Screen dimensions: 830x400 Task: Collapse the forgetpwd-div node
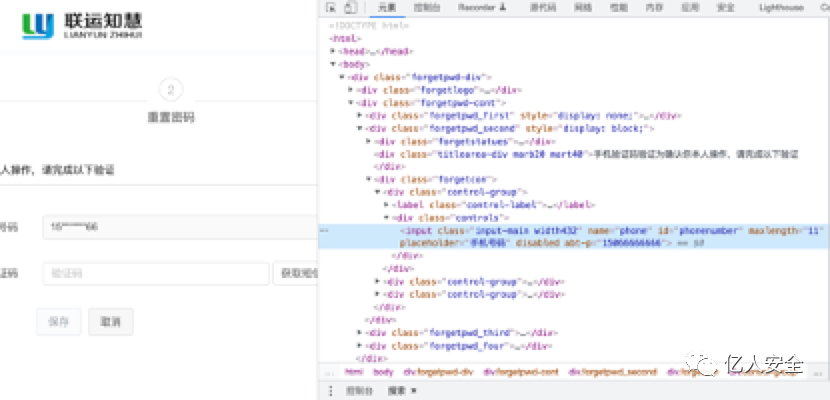tap(342, 77)
